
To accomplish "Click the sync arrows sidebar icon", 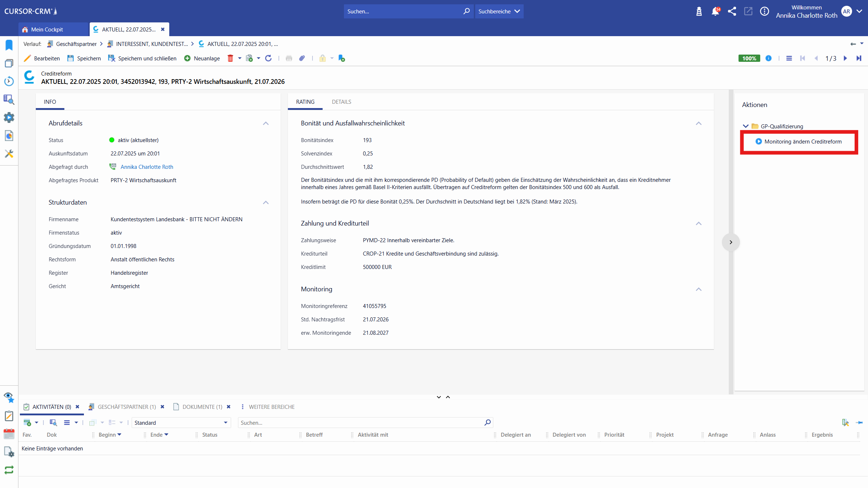I will tap(9, 470).
